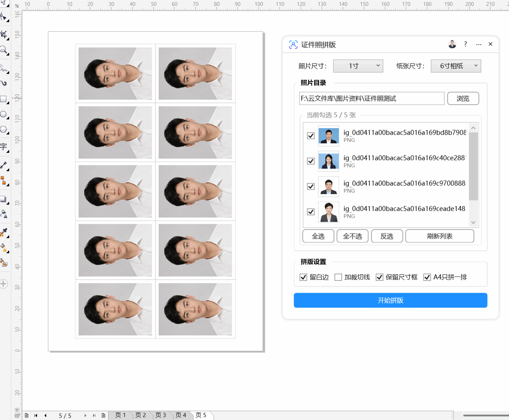
Task: Select the Artistic Media tool
Action: (x=3, y=83)
